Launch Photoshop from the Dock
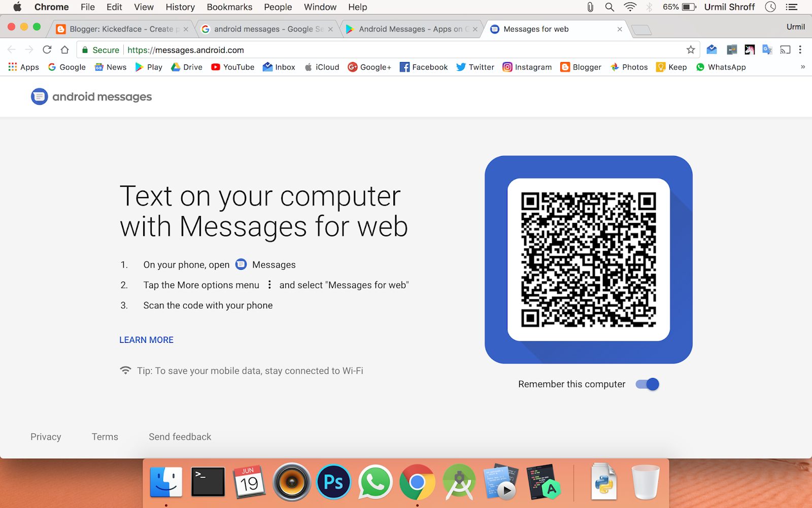This screenshot has height=508, width=812. pos(333,482)
